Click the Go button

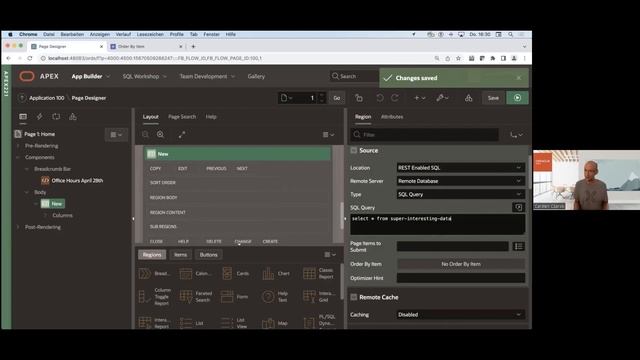click(x=337, y=98)
